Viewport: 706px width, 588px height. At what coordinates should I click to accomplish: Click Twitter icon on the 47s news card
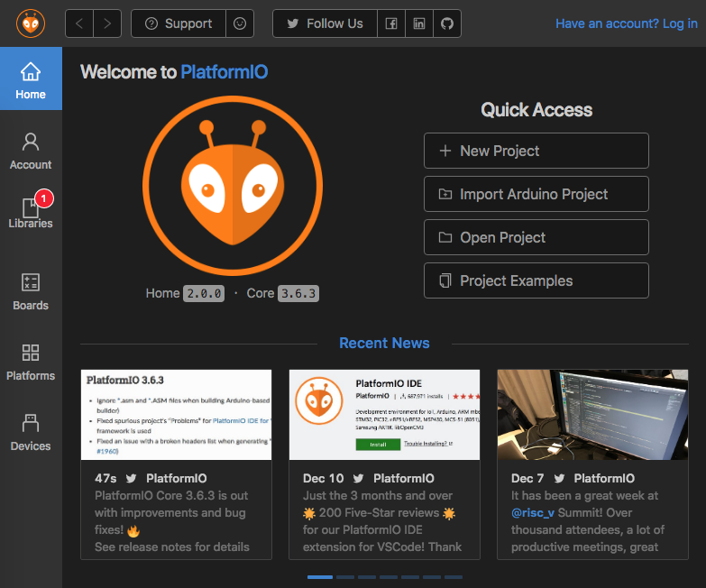pos(131,478)
